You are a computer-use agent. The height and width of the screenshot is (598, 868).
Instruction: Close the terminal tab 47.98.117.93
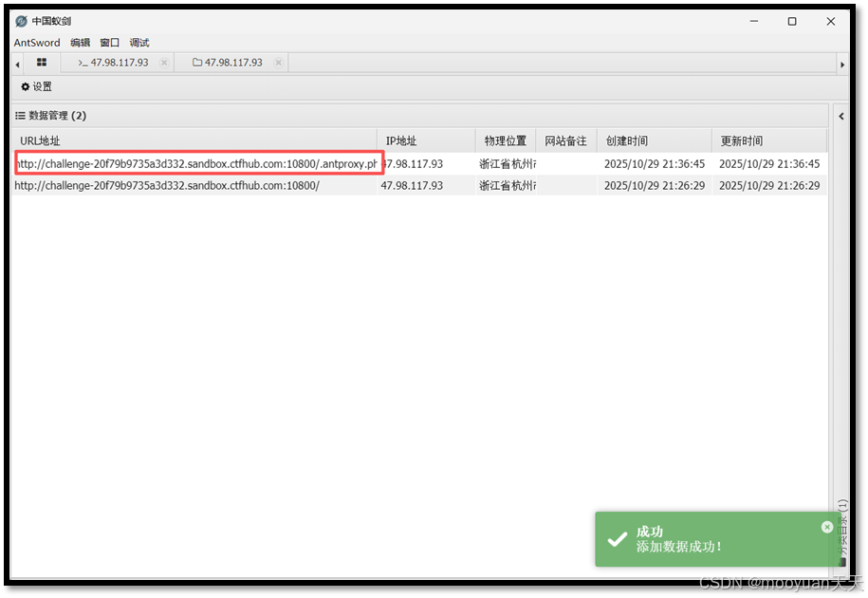click(164, 63)
